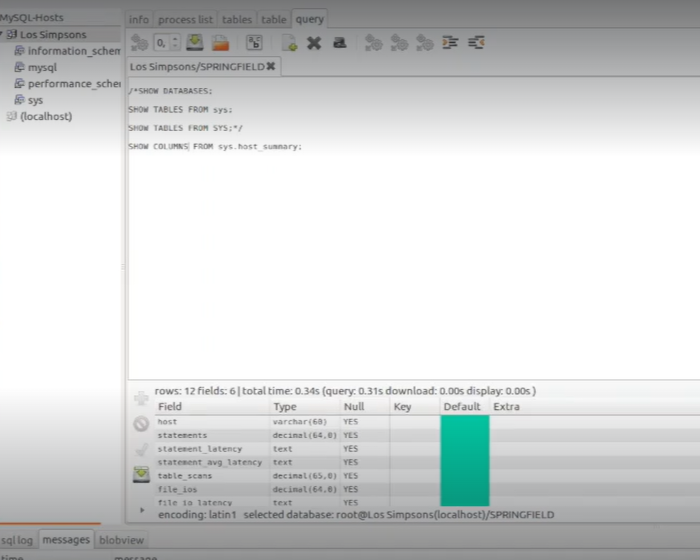Expand the small arrow below result icons
Image resolution: width=700 pixels, height=560 pixels.
coord(142,510)
